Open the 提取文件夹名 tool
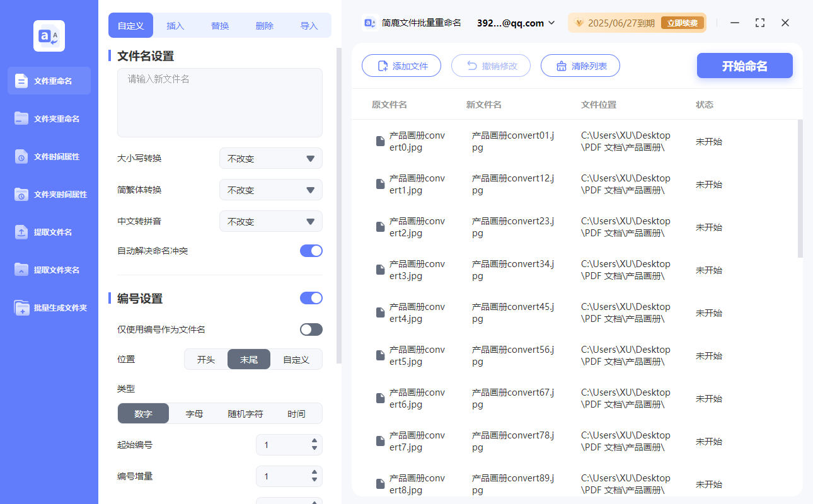This screenshot has width=813, height=504. click(x=49, y=270)
